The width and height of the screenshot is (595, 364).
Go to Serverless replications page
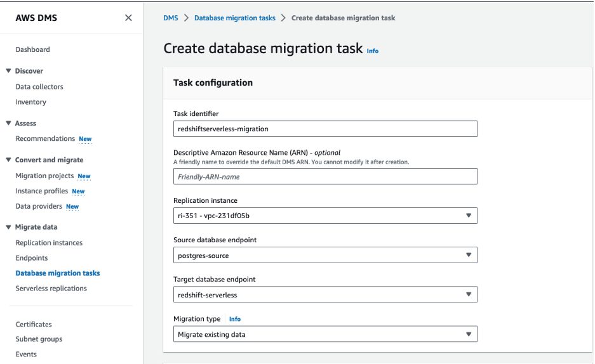point(51,289)
